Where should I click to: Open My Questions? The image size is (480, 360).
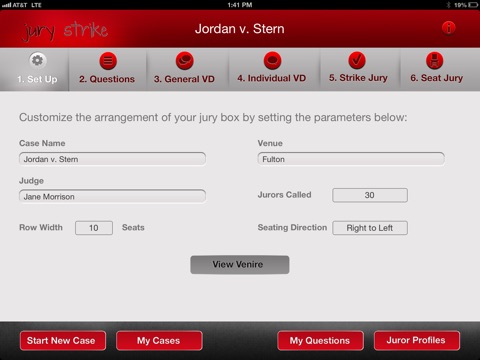click(320, 340)
